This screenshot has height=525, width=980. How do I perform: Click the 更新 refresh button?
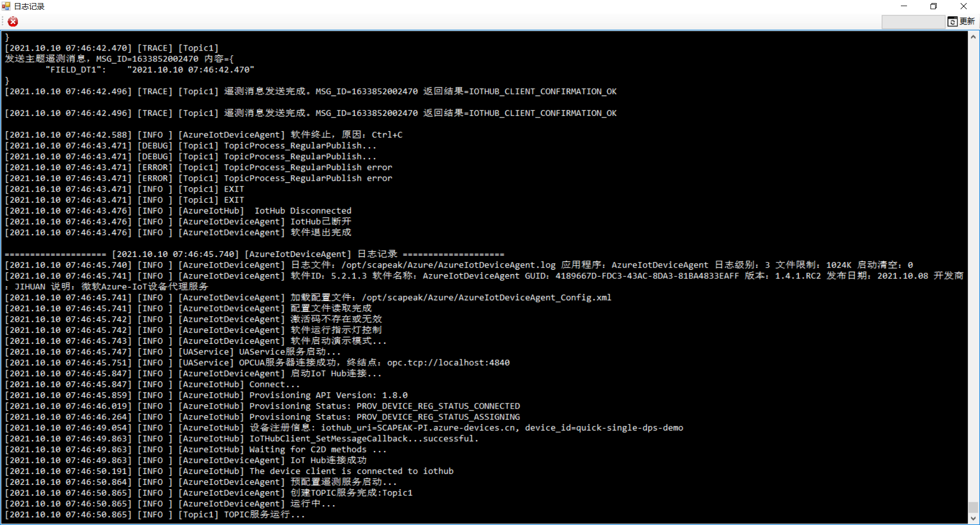[961, 21]
